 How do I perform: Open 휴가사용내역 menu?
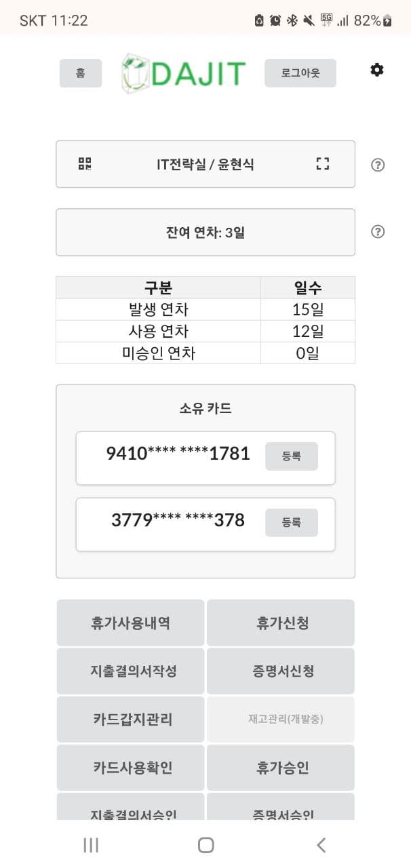coord(130,623)
